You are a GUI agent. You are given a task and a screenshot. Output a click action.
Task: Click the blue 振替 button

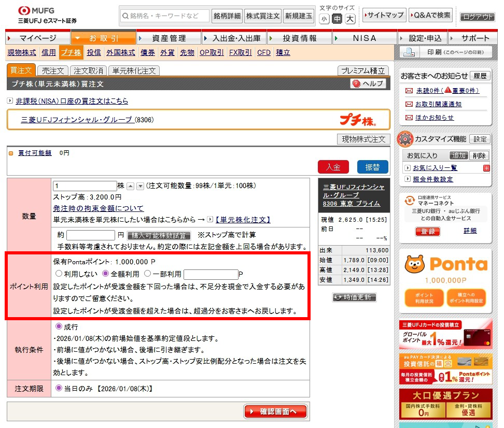click(x=372, y=167)
